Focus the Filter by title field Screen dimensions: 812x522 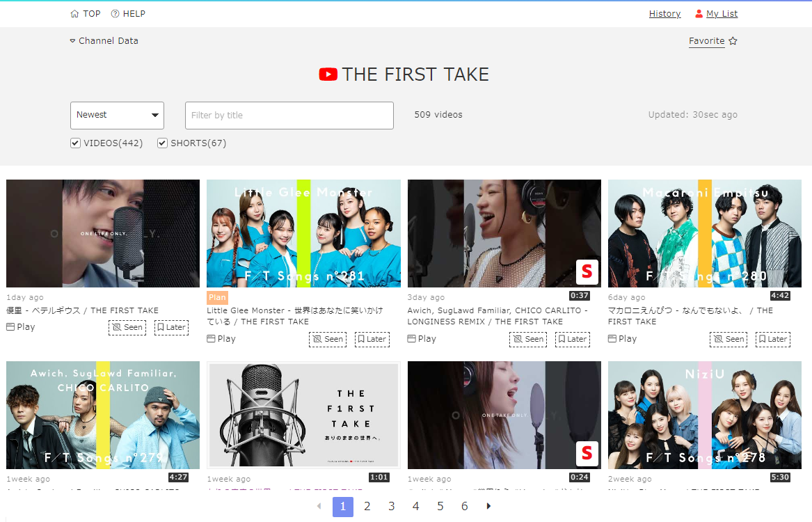[x=289, y=115]
